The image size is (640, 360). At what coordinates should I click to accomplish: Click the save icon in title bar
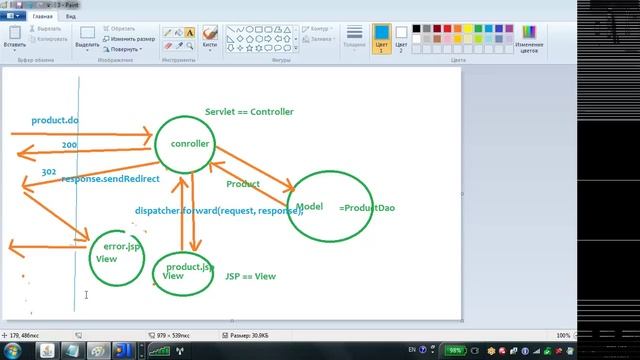(x=20, y=5)
